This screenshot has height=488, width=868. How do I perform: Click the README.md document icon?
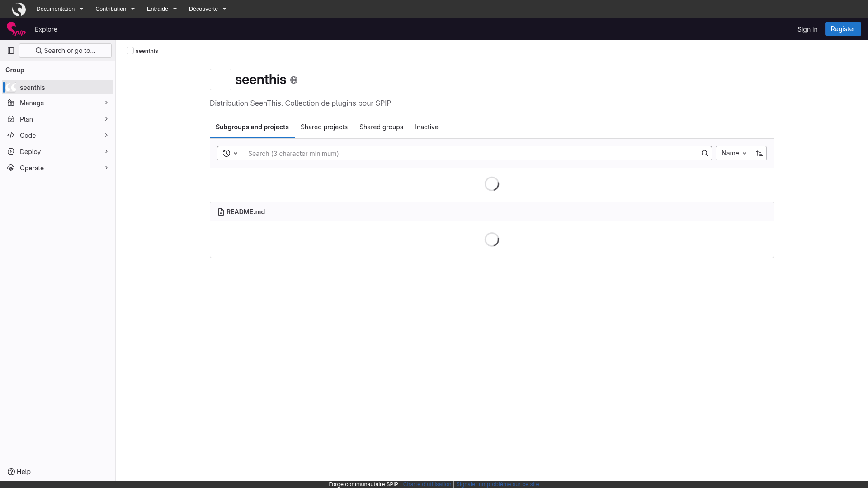pyautogui.click(x=221, y=212)
